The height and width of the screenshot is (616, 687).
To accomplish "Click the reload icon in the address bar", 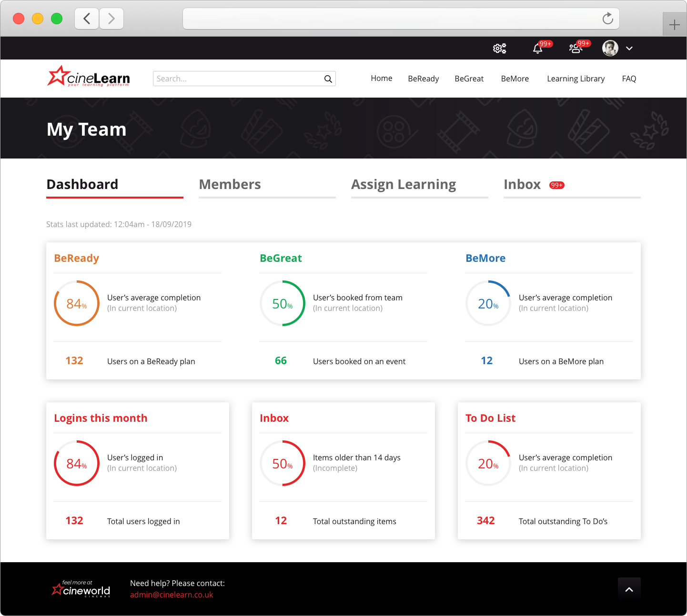I will (607, 18).
